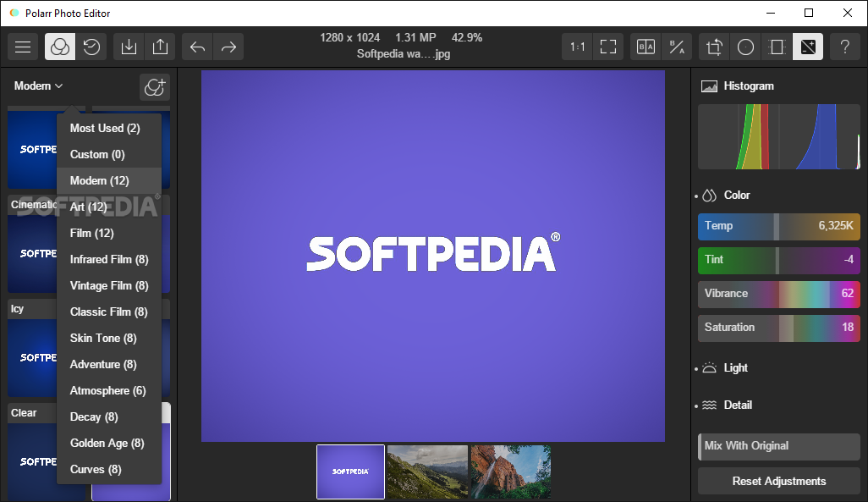
Task: Choose Atmosphere (6) category
Action: [x=109, y=390]
